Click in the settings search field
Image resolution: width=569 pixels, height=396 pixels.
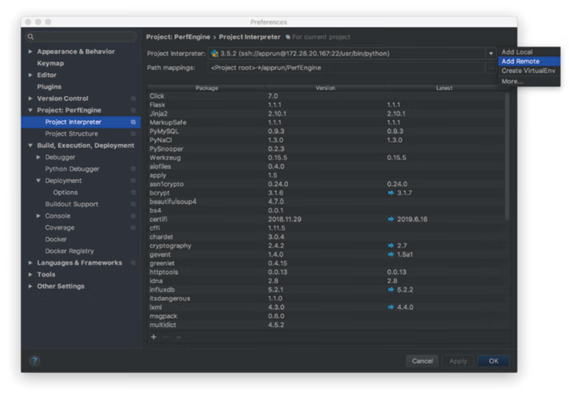click(x=81, y=37)
